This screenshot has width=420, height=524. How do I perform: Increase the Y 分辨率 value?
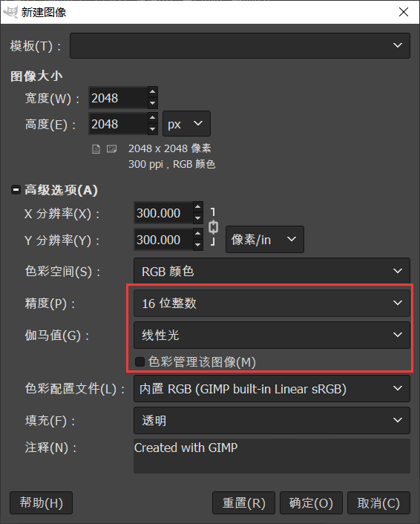pos(198,234)
